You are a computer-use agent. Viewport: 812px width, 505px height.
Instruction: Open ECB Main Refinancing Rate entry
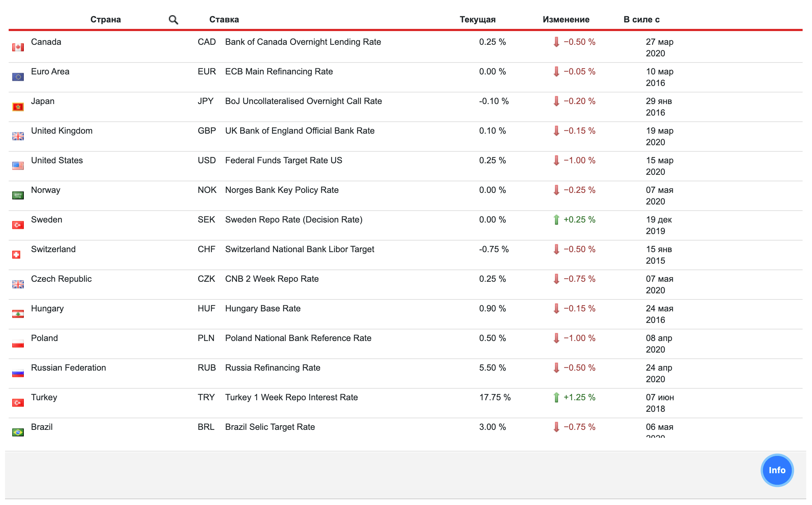click(279, 72)
